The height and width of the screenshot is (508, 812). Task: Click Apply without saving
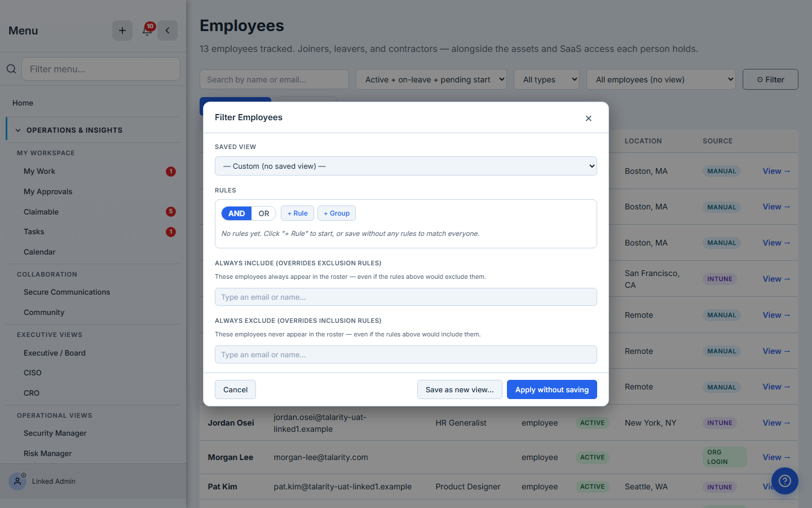click(x=551, y=389)
